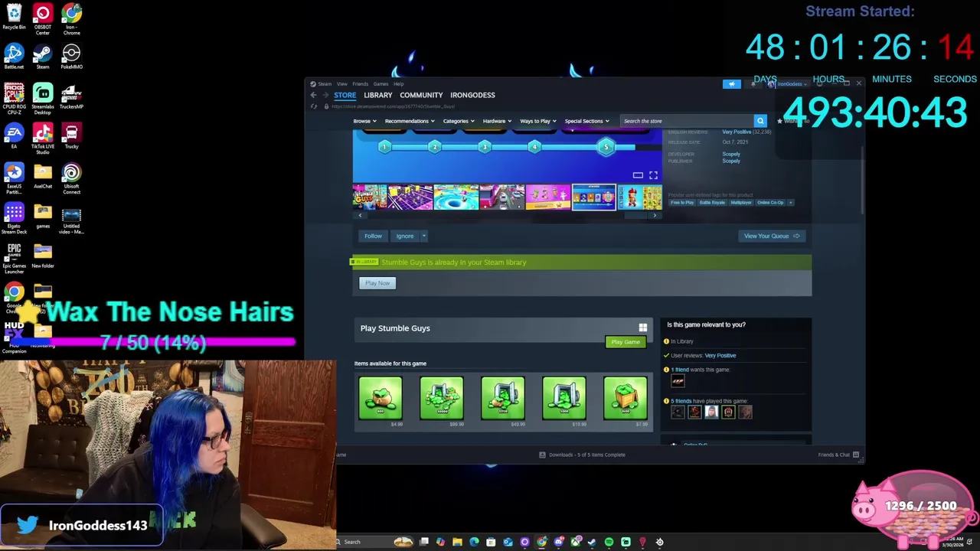
Task: Click View Your Queue button
Action: point(772,236)
